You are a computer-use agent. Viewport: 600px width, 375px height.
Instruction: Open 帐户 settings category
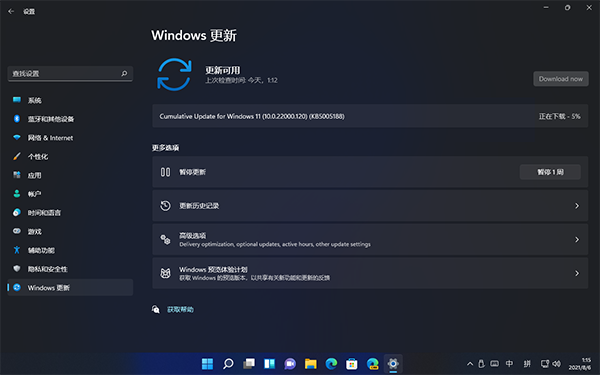pyautogui.click(x=70, y=194)
